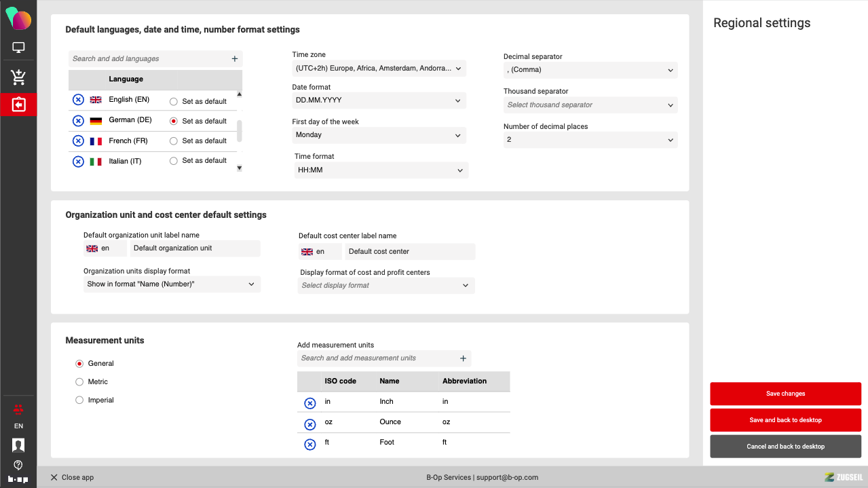Viewport: 868px width, 488px height.
Task: Open the user profile icon in sidebar
Action: pos(18,445)
